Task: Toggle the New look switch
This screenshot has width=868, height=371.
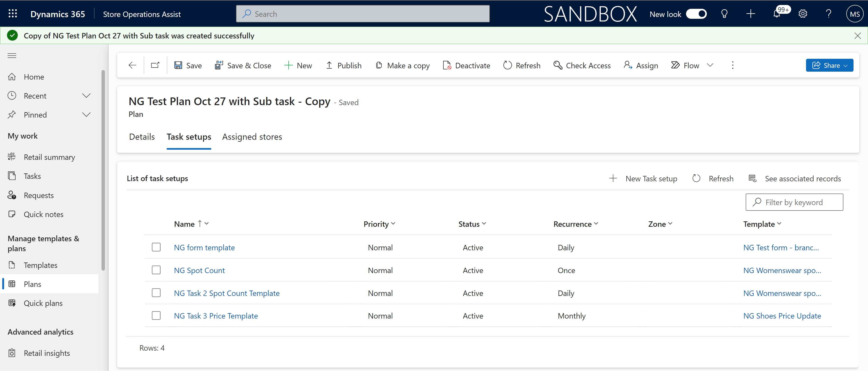Action: click(696, 13)
